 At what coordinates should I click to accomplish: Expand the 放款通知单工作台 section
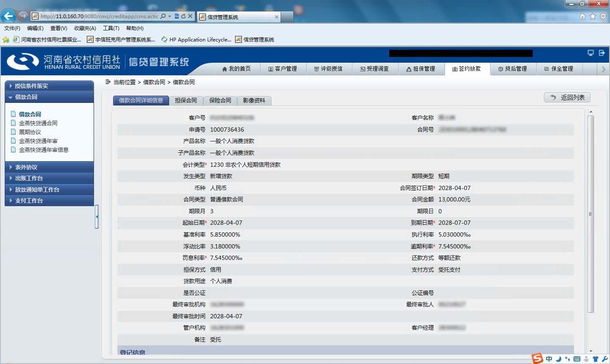49,190
